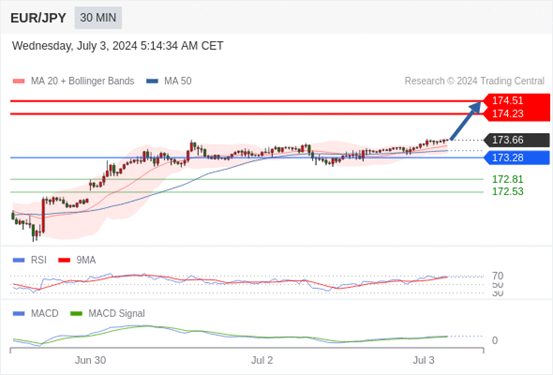Image resolution: width=553 pixels, height=375 pixels.
Task: Click the blue MA 50 legend swatch
Action: point(152,81)
